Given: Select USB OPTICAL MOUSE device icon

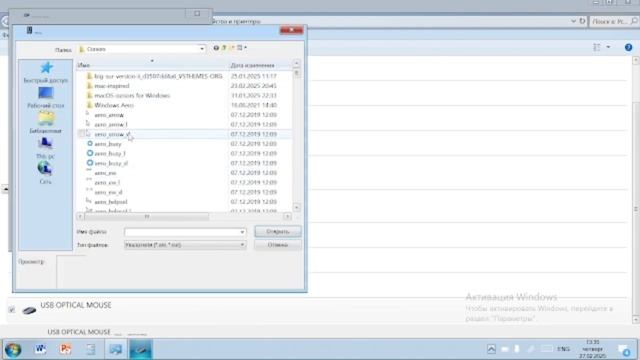Looking at the screenshot, I should tap(29, 311).
